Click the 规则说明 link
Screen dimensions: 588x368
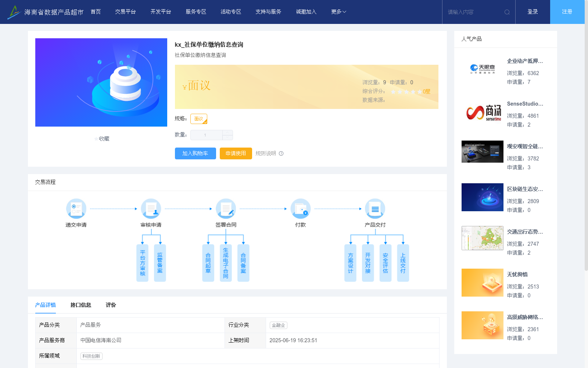266,153
